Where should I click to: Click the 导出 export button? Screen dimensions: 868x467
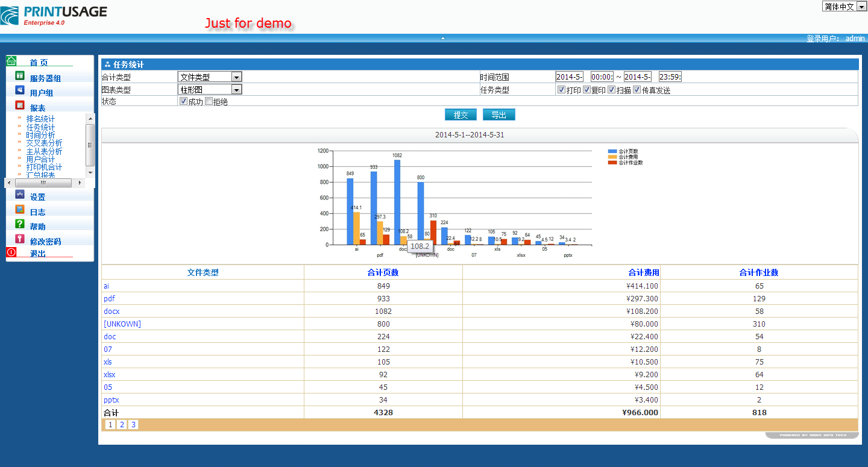498,114
